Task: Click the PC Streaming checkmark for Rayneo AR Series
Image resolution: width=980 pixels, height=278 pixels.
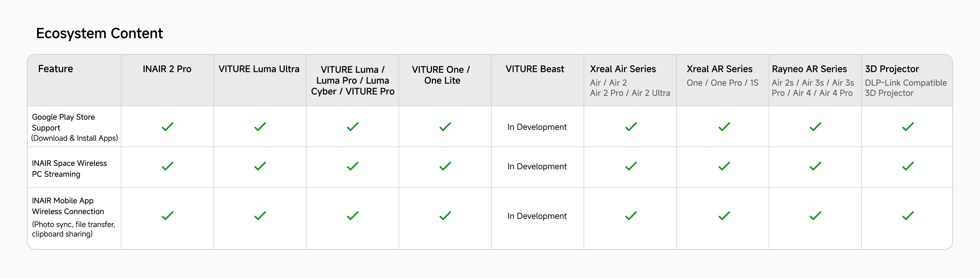Action: click(x=815, y=166)
